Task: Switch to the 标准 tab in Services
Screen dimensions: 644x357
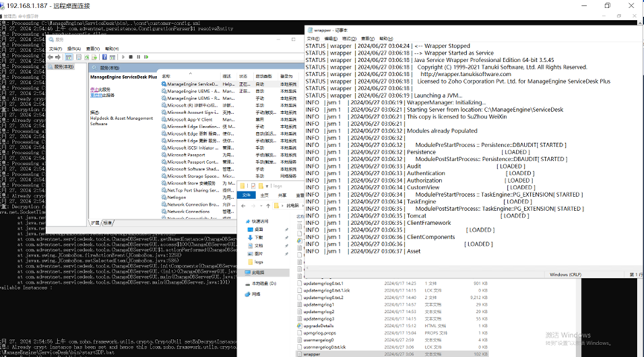Action: click(107, 223)
